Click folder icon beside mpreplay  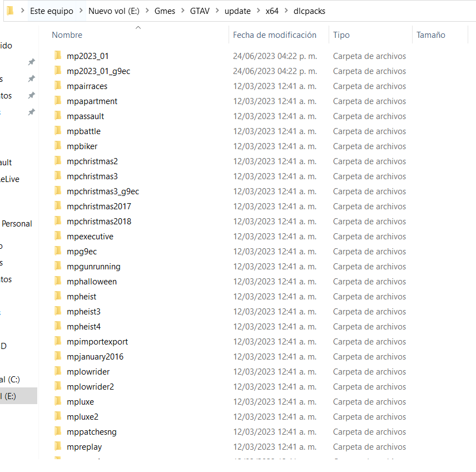click(58, 446)
